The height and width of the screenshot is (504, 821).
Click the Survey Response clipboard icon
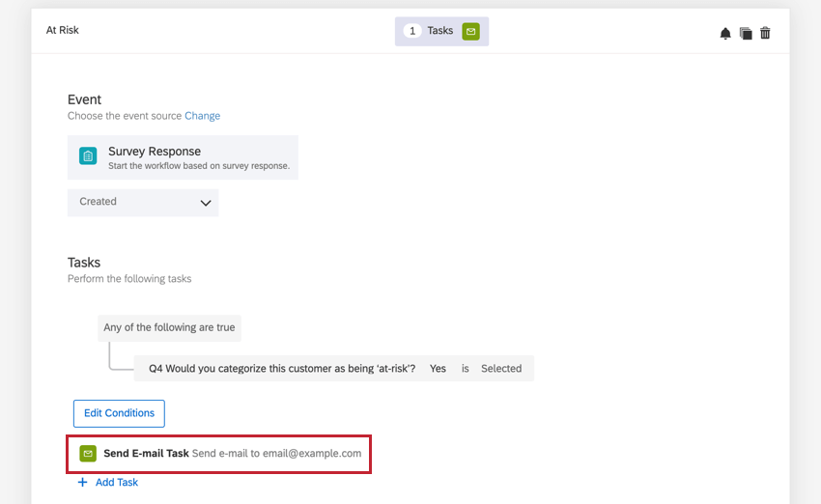pyautogui.click(x=88, y=156)
